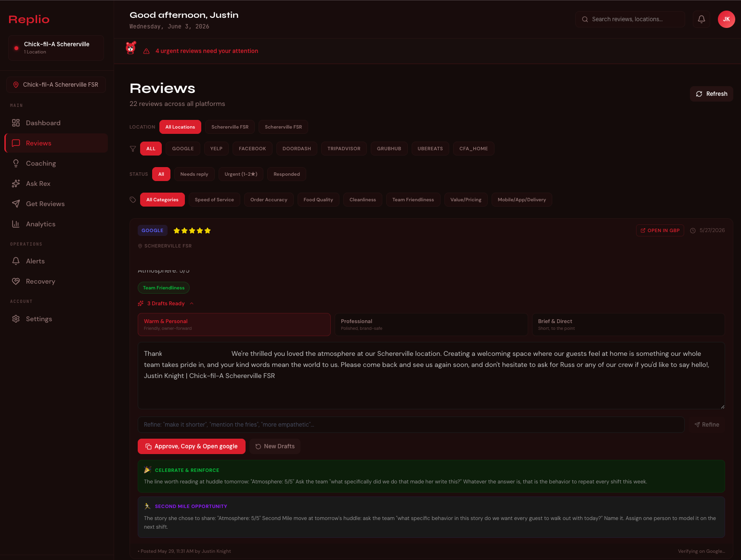Filter reviews by UBEREATS
The image size is (741, 560).
click(x=430, y=149)
